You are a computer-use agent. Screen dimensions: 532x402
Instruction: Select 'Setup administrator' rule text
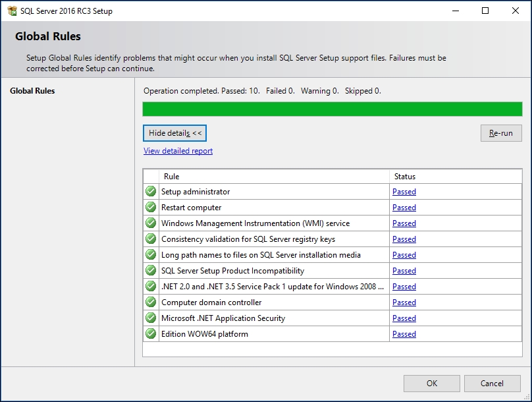[x=196, y=192]
